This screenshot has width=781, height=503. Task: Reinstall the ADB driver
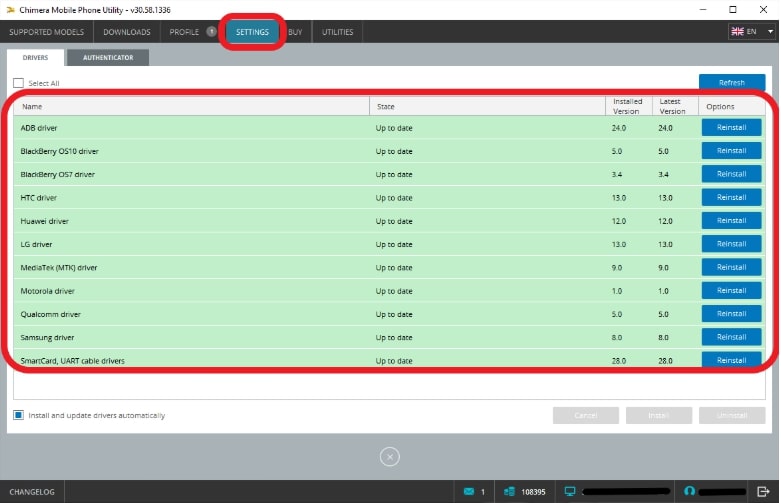tap(731, 128)
